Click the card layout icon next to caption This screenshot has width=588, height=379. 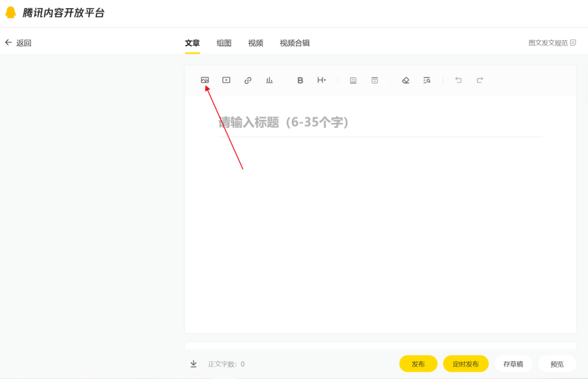[375, 80]
